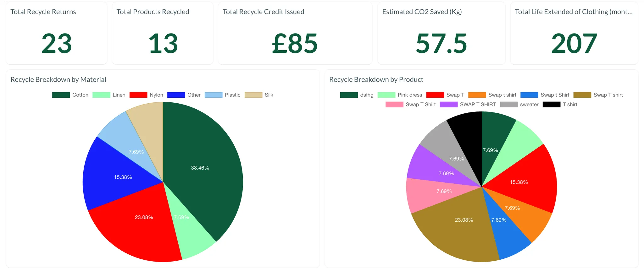644x271 pixels.
Task: Toggle the dsfhg legend entry
Action: coord(357,95)
